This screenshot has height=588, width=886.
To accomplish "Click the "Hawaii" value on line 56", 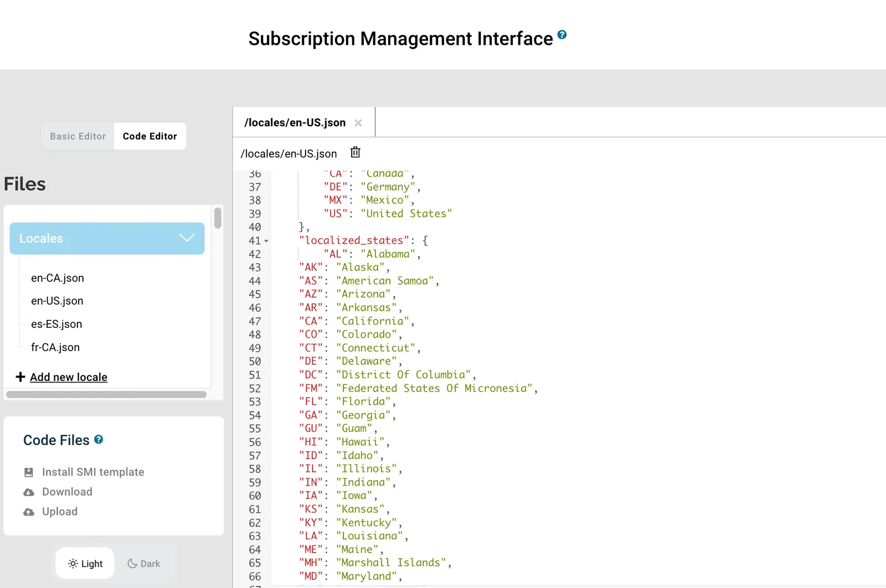I will (360, 442).
